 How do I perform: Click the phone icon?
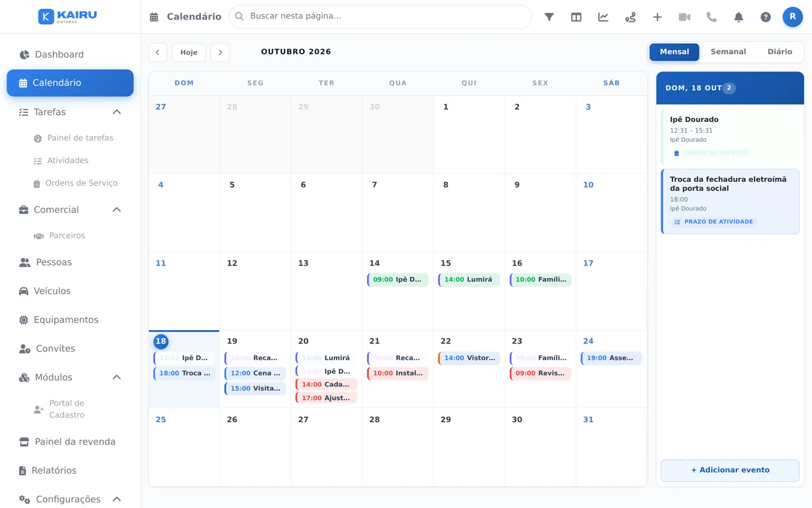pos(712,17)
